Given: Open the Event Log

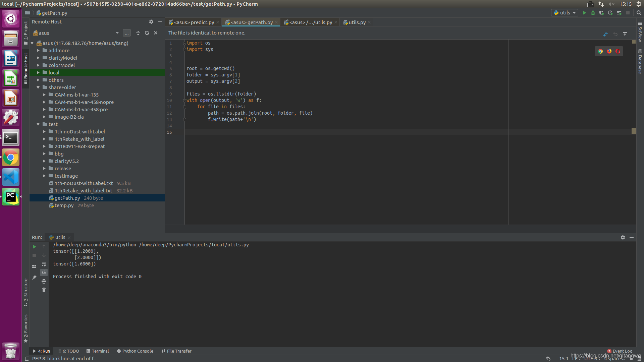Looking at the screenshot, I should pyautogui.click(x=620, y=351).
